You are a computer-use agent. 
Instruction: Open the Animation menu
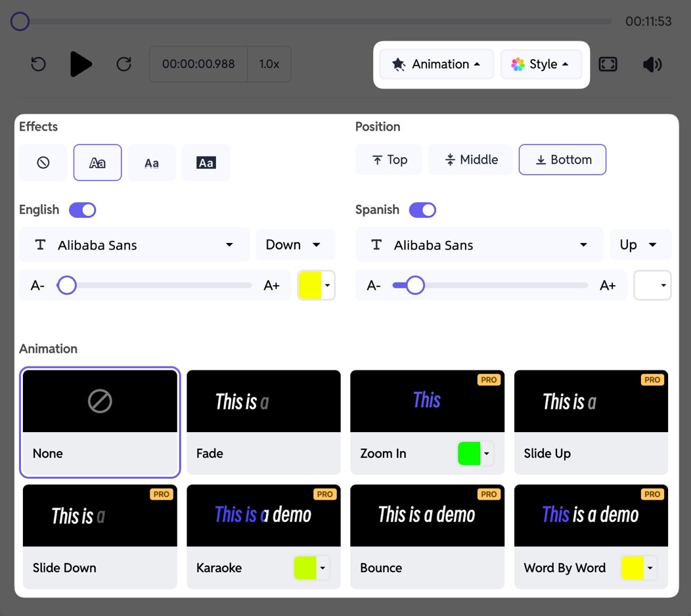click(436, 64)
